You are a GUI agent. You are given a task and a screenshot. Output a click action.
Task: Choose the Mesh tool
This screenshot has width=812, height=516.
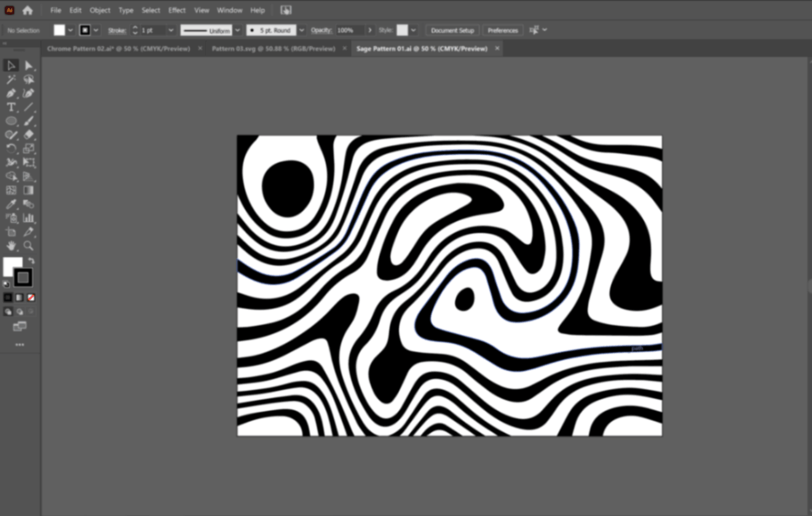click(11, 190)
